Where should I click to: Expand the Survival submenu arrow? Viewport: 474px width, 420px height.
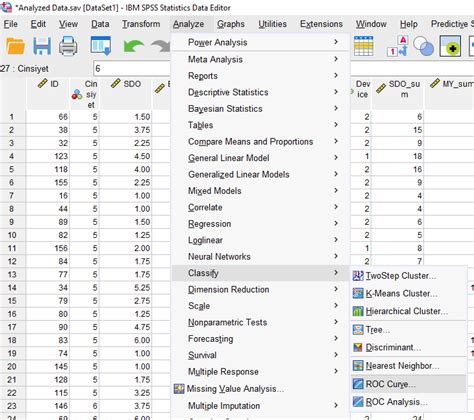point(336,355)
